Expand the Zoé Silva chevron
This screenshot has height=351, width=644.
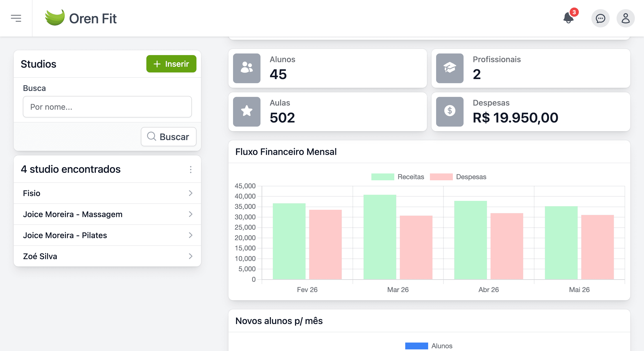point(191,256)
